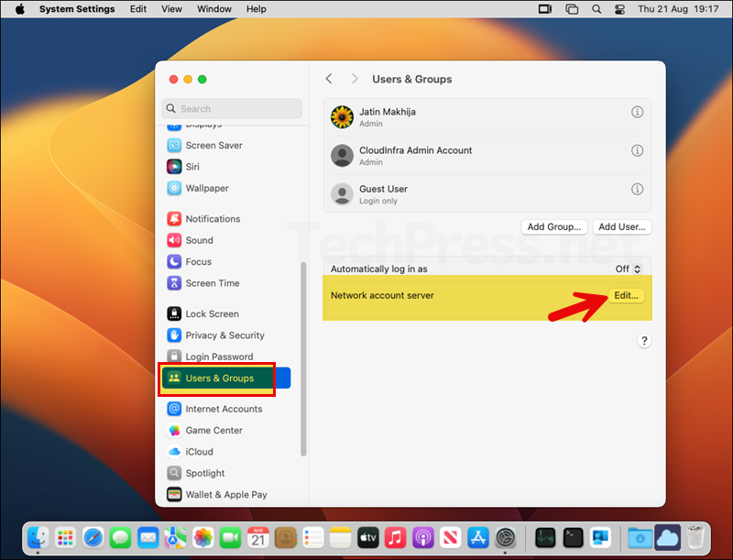Open Trash in the Dock
The height and width of the screenshot is (560, 733).
point(695,538)
